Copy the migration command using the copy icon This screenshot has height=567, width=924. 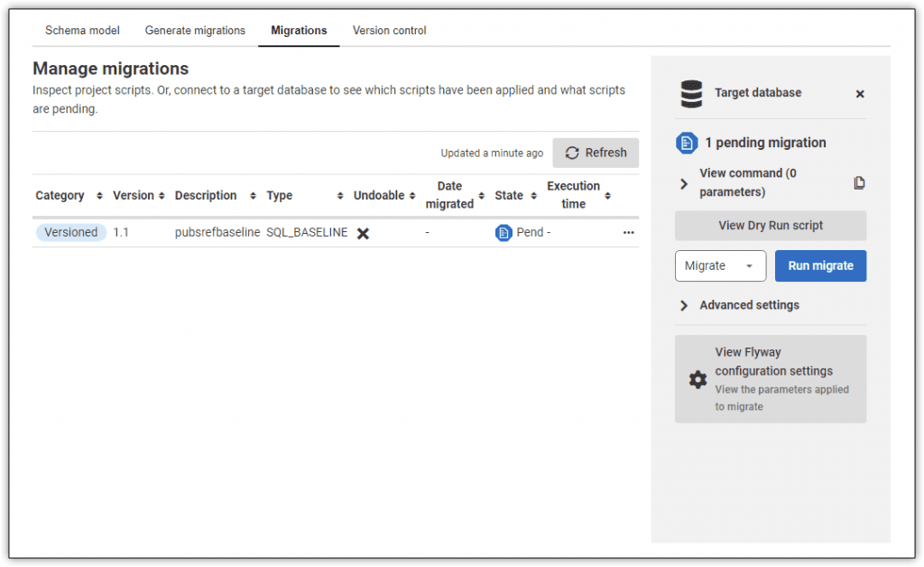pos(859,182)
